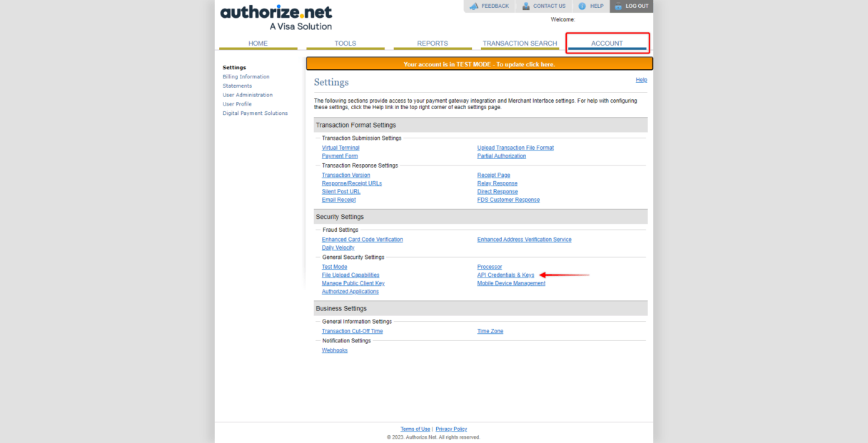Screen dimensions: 868x443
Task: Open Webhooks link
Action: [335, 351]
